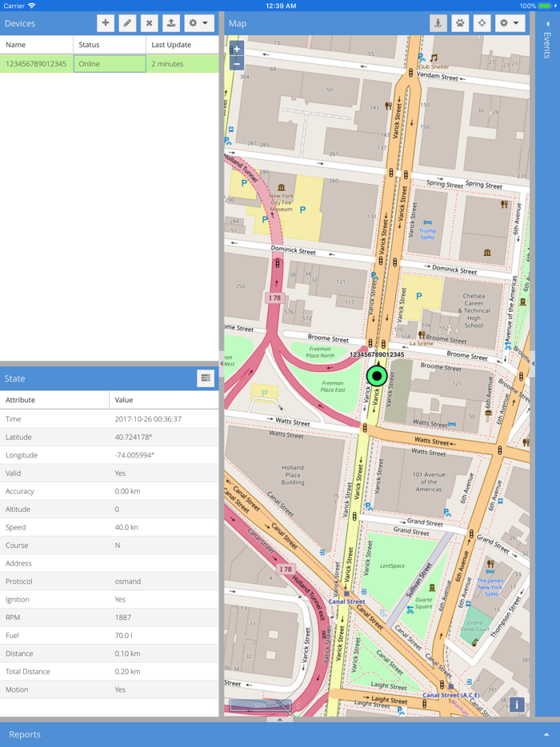Click the Reports panel title
The height and width of the screenshot is (747, 560).
[25, 735]
